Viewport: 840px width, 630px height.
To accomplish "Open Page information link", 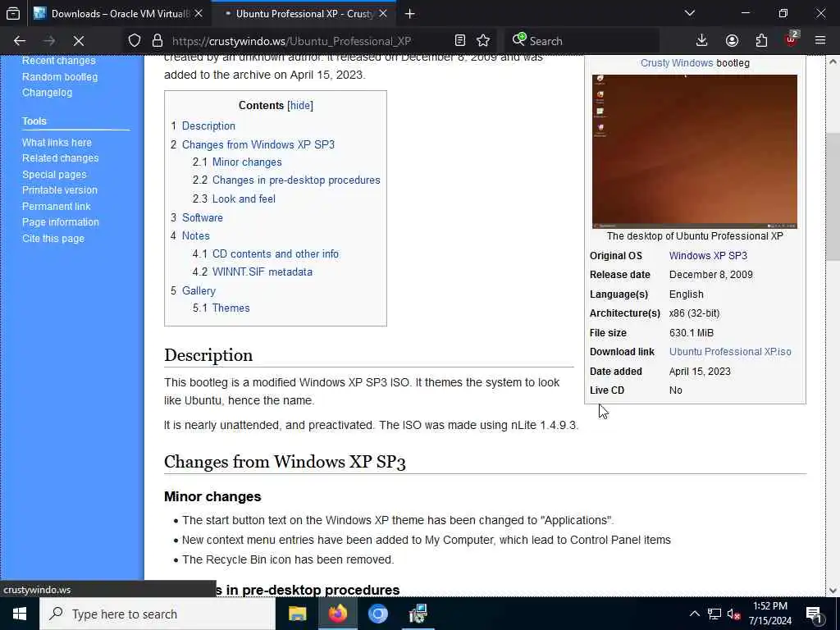I will tap(61, 221).
